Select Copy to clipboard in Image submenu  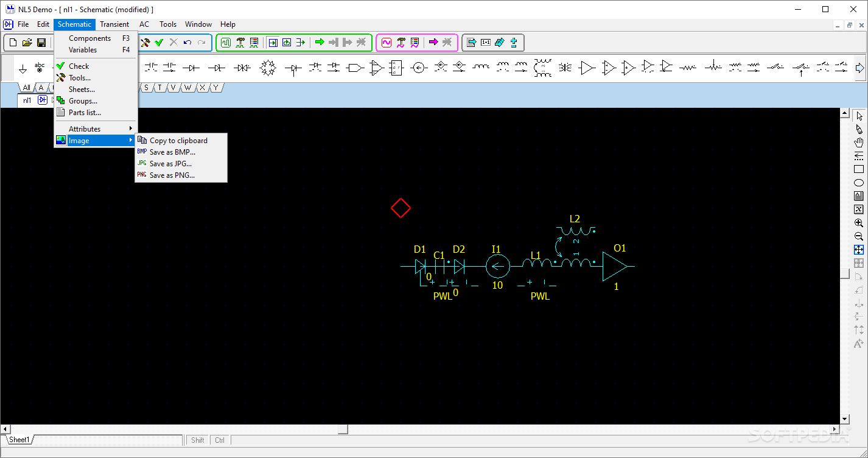pyautogui.click(x=181, y=140)
